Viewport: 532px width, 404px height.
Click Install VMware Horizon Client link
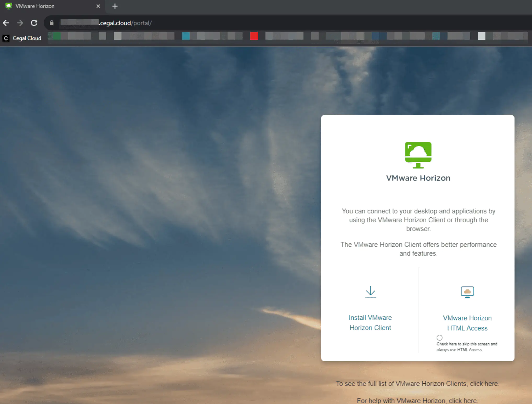[x=370, y=322]
